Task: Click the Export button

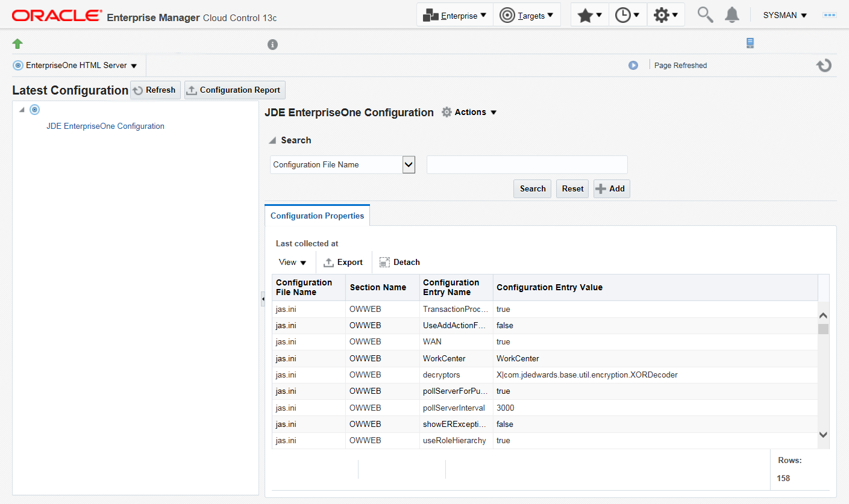Action: 343,263
